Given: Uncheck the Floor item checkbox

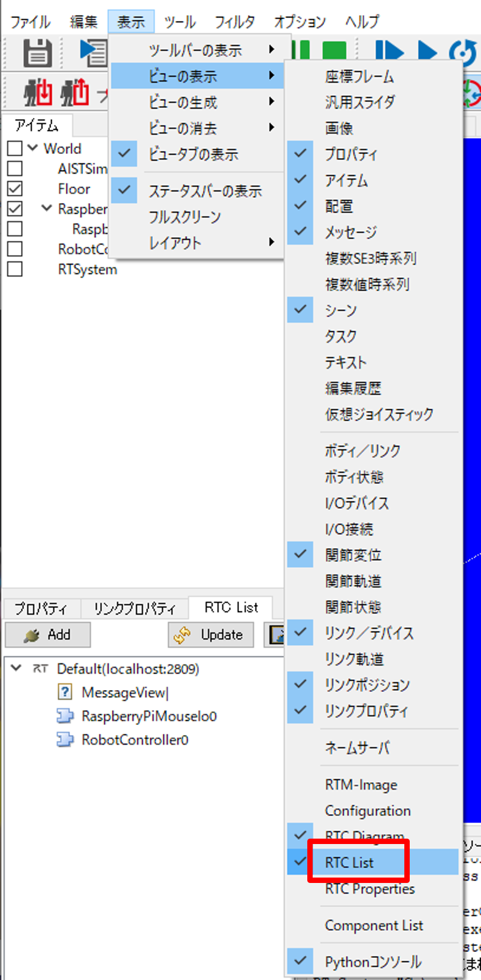Looking at the screenshot, I should pos(15,189).
